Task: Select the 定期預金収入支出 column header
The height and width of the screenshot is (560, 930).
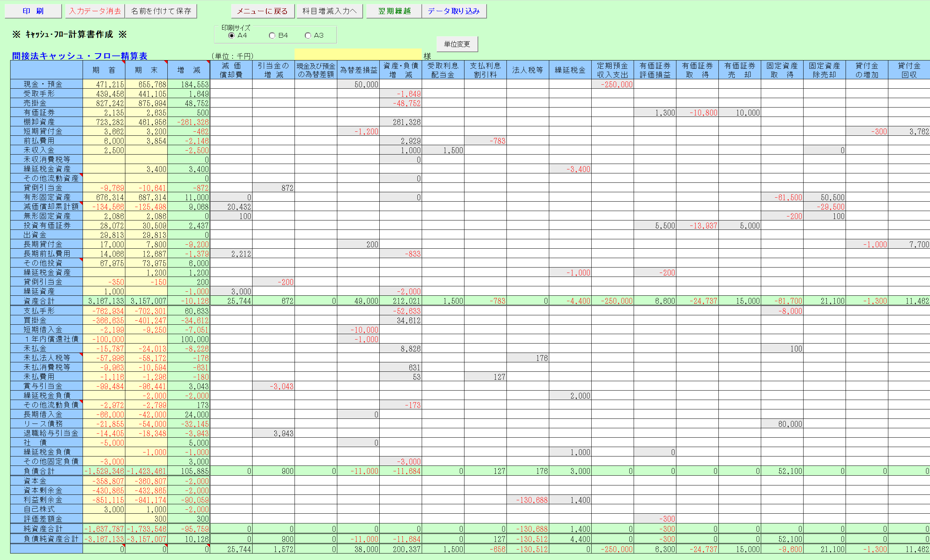Action: [x=612, y=70]
